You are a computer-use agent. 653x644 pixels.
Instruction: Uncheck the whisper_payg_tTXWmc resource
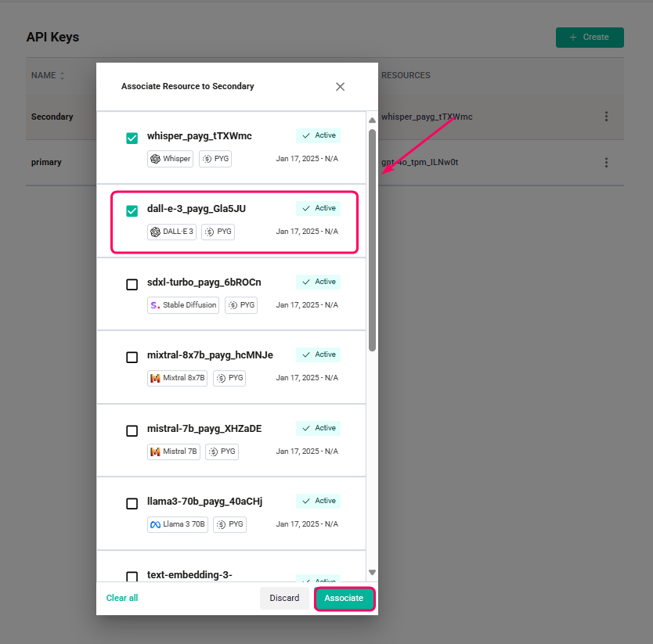132,137
